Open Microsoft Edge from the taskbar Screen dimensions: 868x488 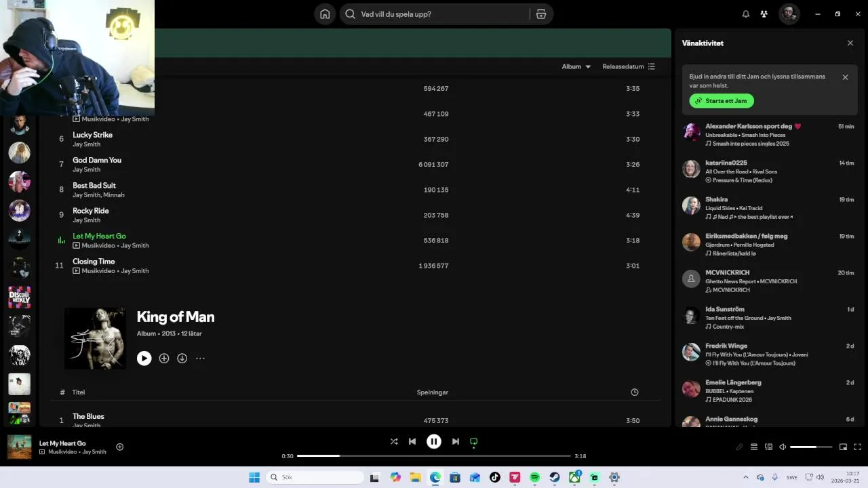435,477
